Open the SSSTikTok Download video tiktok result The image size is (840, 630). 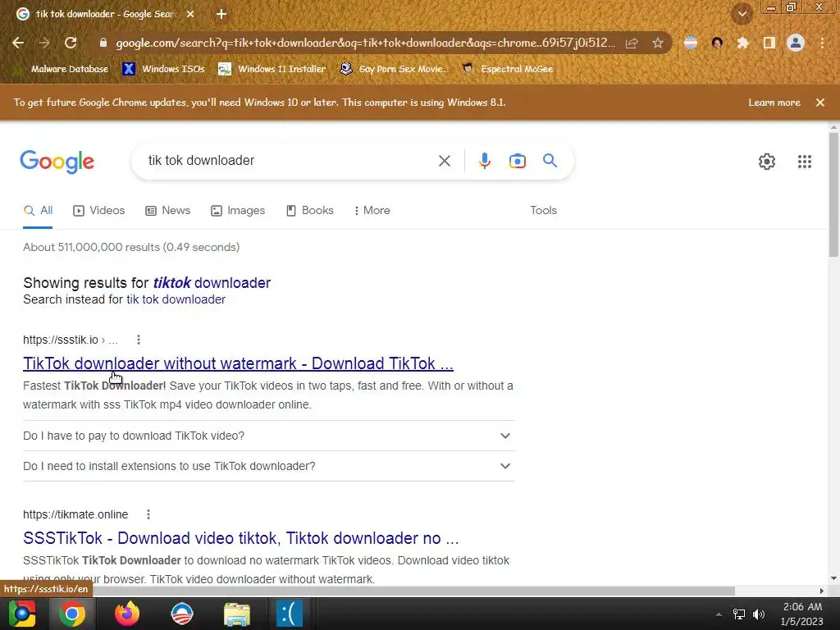(241, 538)
